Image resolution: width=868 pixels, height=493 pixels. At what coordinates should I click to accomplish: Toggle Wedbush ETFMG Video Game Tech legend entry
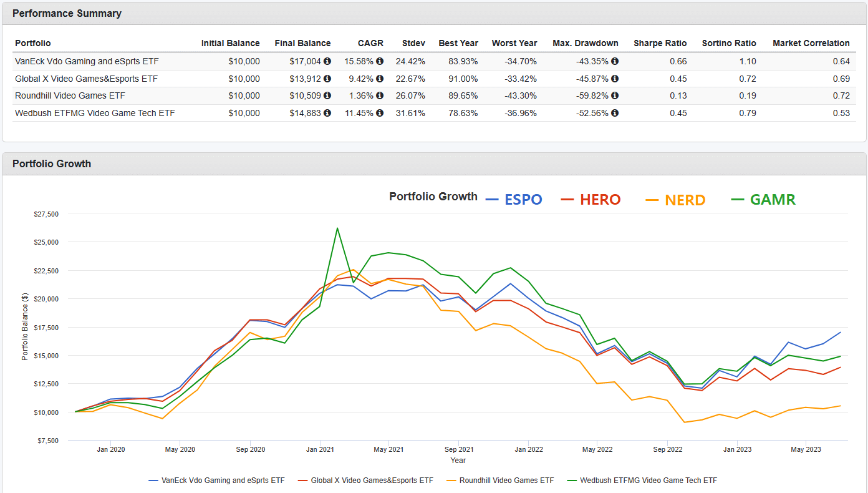pyautogui.click(x=642, y=481)
